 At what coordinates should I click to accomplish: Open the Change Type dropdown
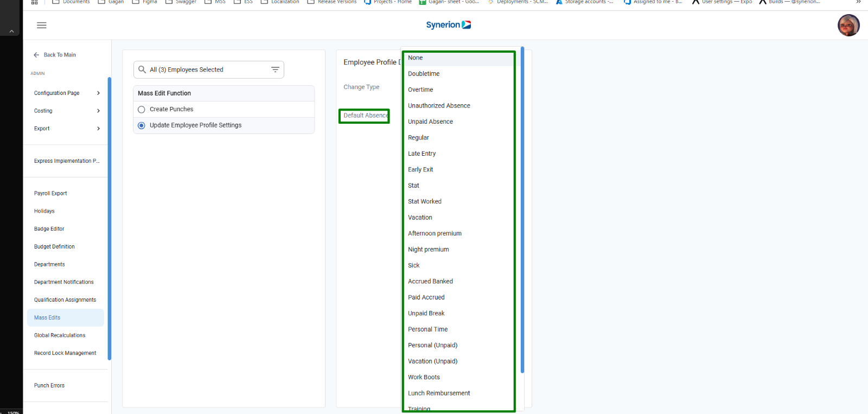pyautogui.click(x=361, y=87)
